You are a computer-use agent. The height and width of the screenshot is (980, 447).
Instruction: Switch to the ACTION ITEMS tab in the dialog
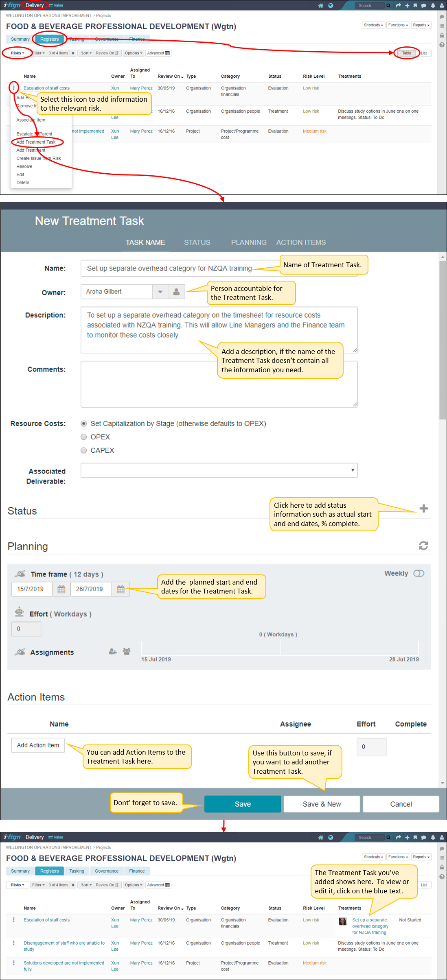[x=301, y=242]
